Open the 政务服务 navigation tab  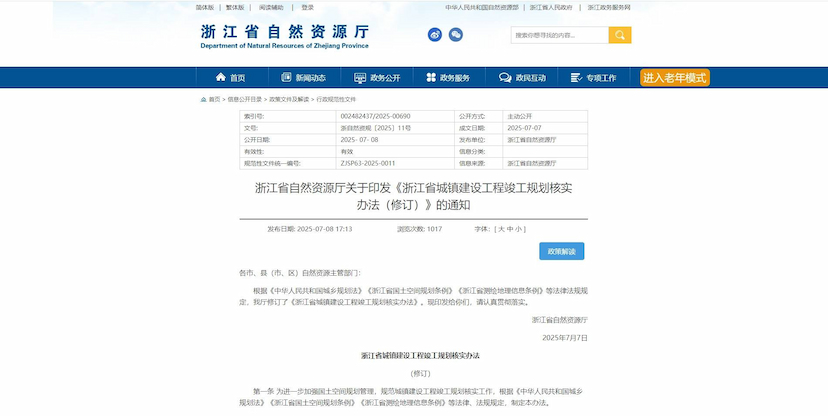point(449,78)
